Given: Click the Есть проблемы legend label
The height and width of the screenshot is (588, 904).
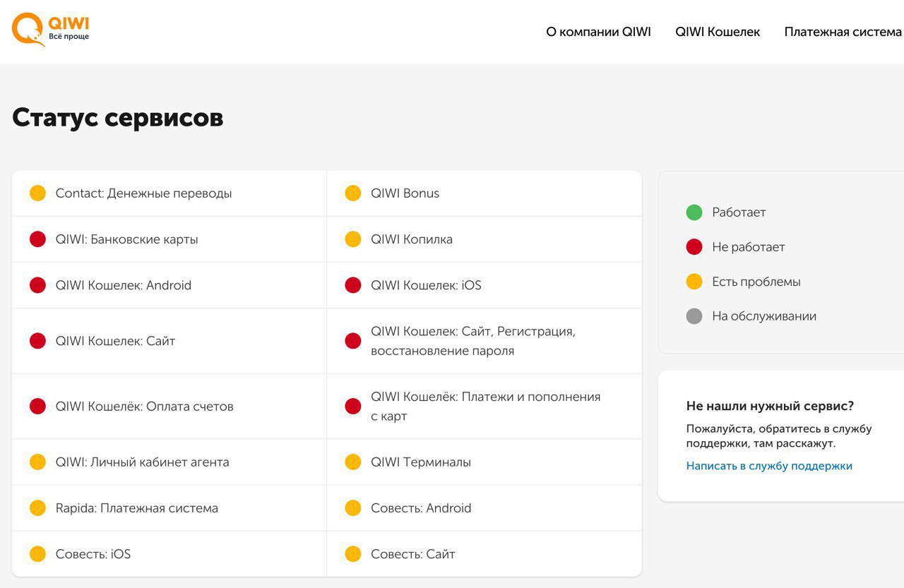Looking at the screenshot, I should pos(756,282).
